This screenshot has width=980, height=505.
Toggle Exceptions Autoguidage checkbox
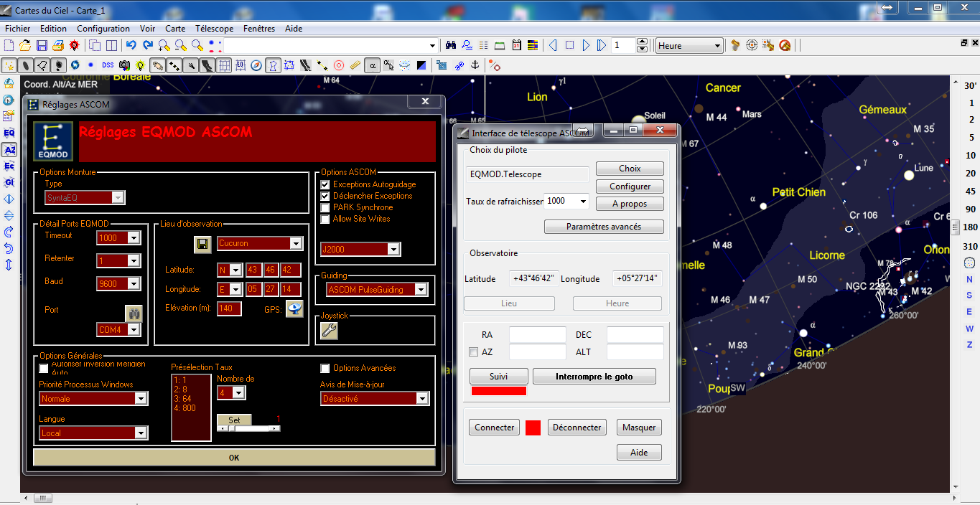[x=325, y=184]
